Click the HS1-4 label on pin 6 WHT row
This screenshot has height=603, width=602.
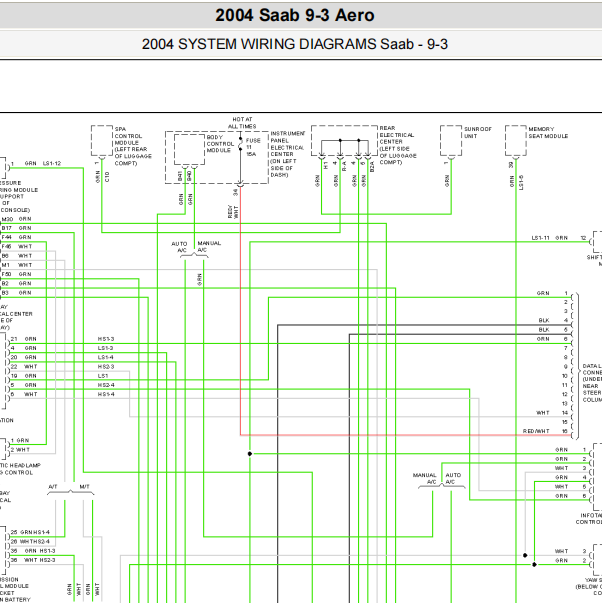tap(106, 394)
